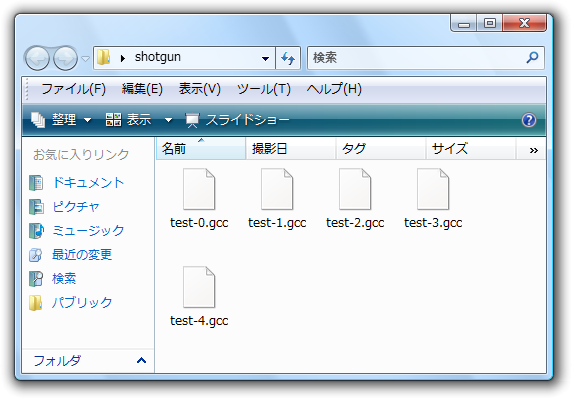Close the shotgun Explorer window
The image size is (572, 398).
pyautogui.click(x=524, y=23)
